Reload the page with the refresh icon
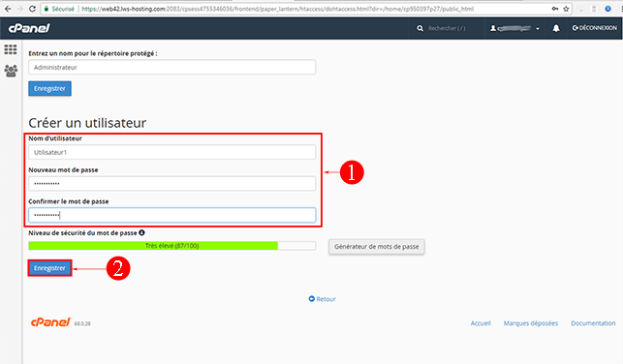This screenshot has height=364, width=623. tap(32, 9)
